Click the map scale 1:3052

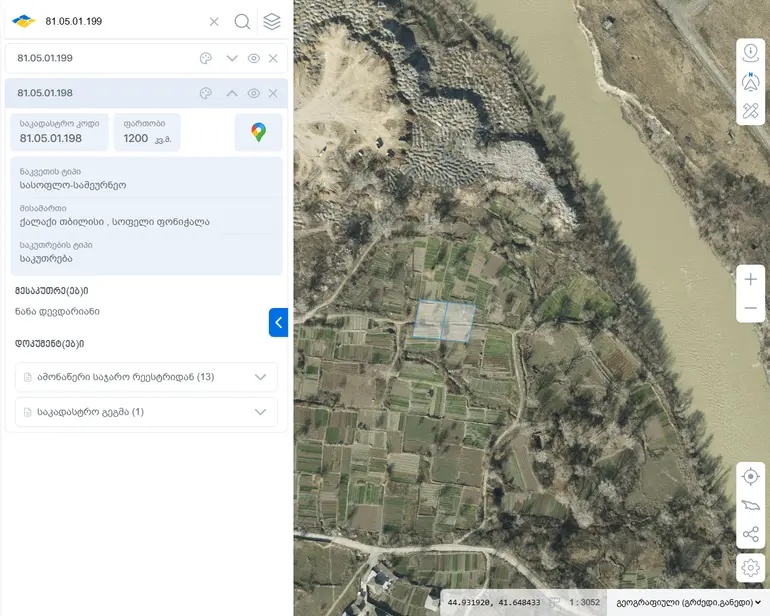(x=584, y=602)
